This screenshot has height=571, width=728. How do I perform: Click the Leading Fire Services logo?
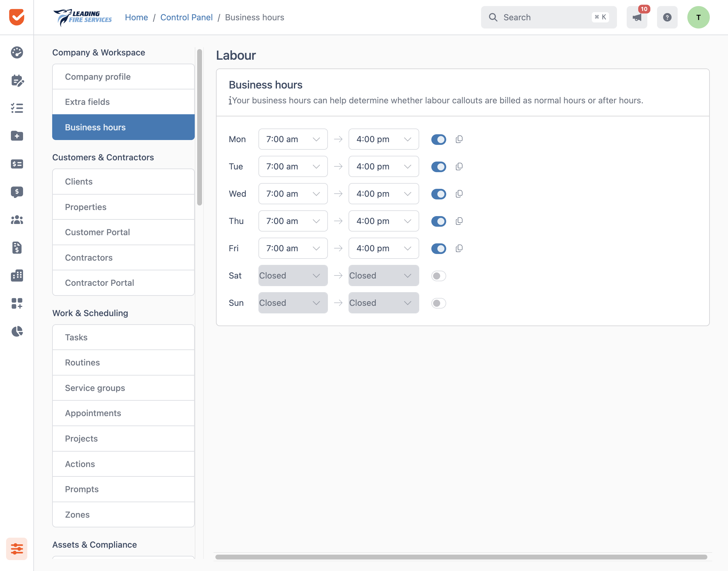[x=82, y=17]
